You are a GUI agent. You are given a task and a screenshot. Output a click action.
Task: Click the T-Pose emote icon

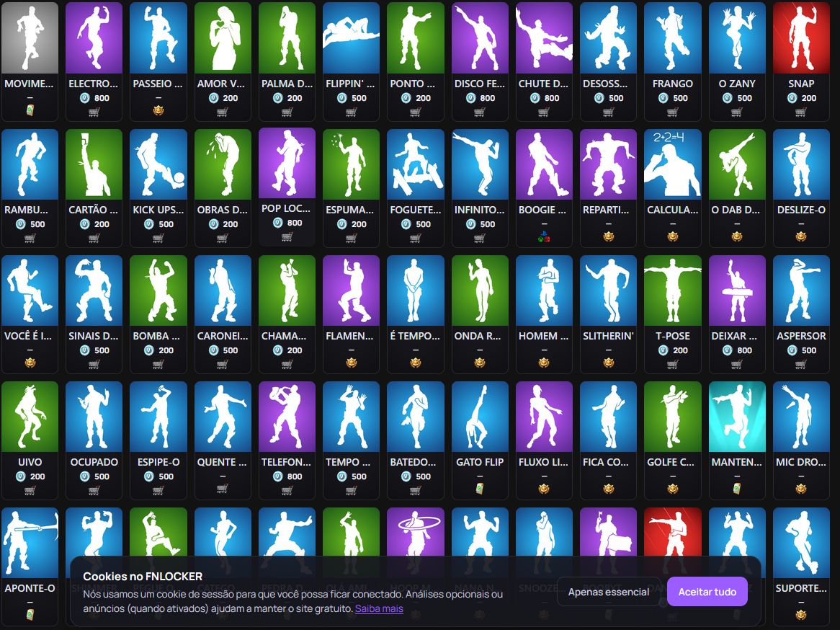click(x=672, y=290)
